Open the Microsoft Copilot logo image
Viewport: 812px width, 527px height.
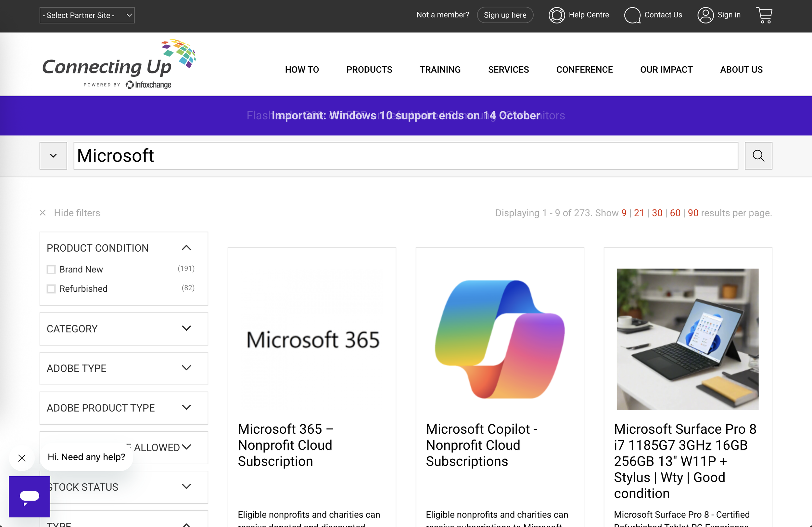point(500,339)
